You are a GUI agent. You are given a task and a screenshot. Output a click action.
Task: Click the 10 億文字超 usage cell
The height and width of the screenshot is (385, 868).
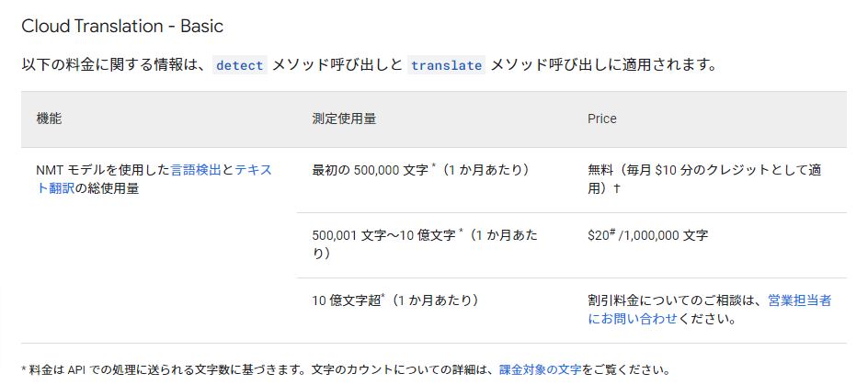pos(395,300)
